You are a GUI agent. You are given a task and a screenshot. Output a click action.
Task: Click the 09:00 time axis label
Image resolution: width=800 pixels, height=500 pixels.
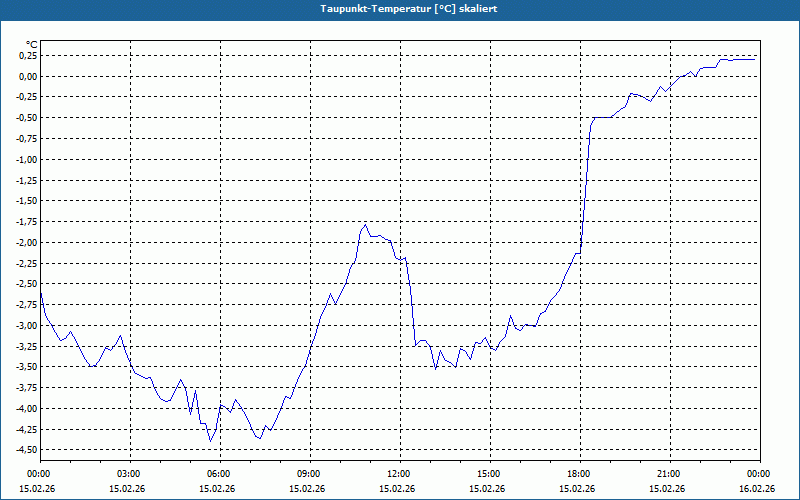coord(310,474)
